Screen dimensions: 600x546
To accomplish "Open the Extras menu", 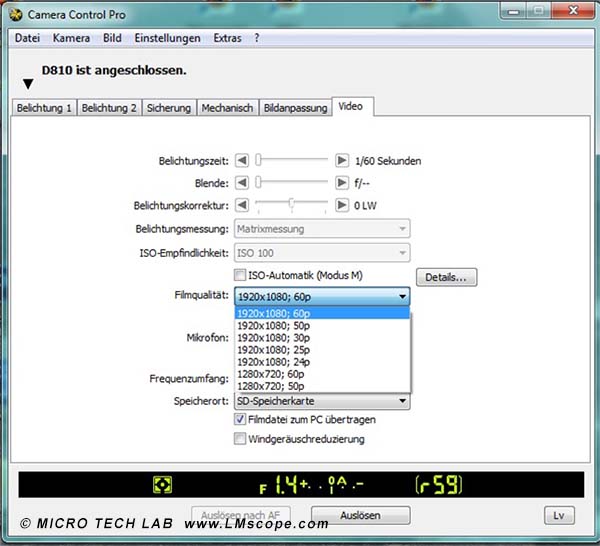I will (227, 38).
